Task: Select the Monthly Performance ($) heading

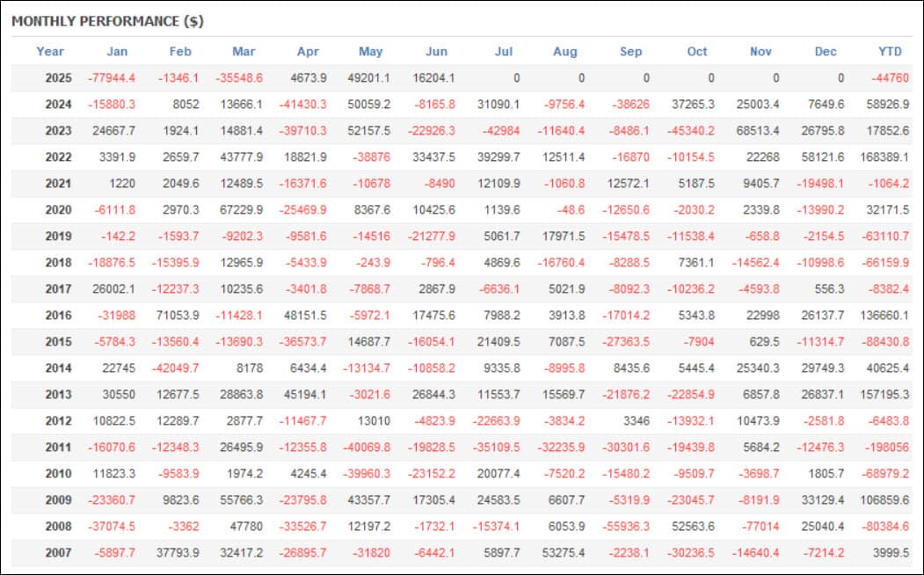Action: click(108, 21)
